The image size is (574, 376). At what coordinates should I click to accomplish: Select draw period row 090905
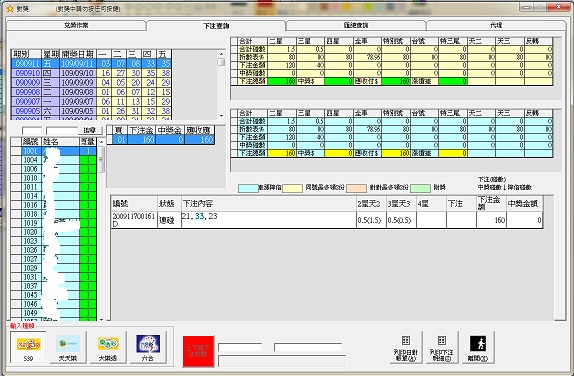(x=92, y=111)
